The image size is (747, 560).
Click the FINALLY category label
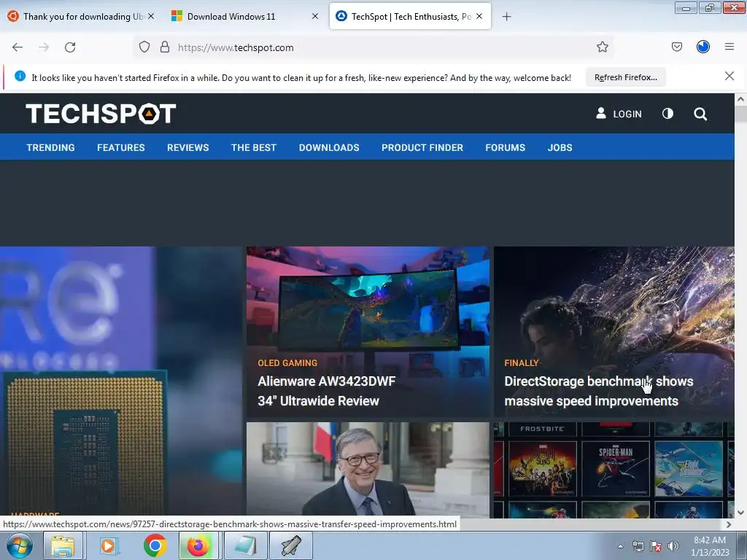pyautogui.click(x=521, y=363)
